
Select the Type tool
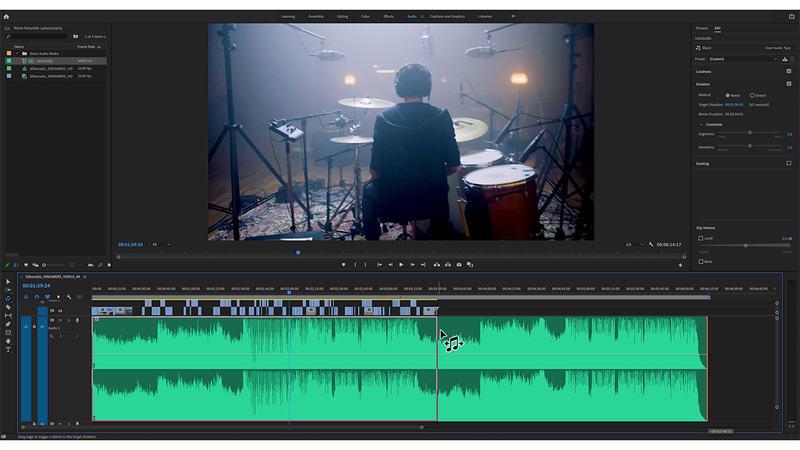(x=8, y=350)
